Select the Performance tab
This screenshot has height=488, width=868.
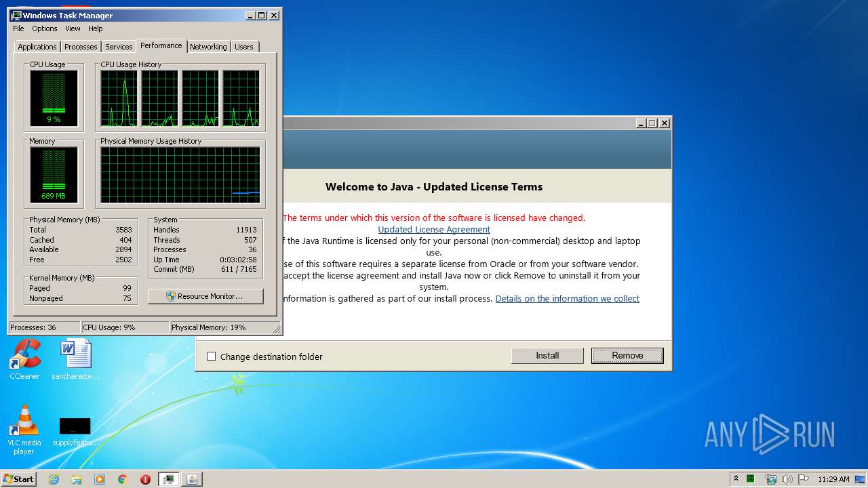coord(161,45)
